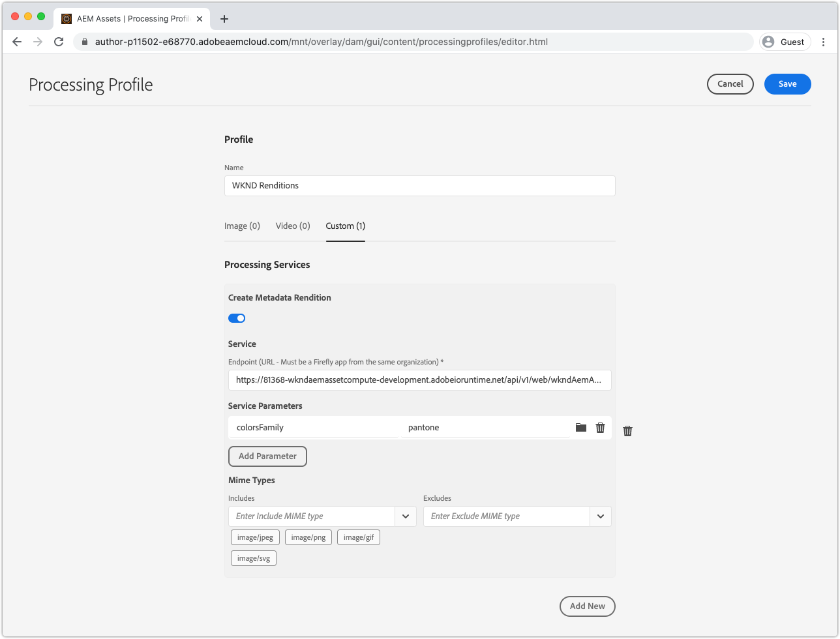Toggle Create Metadata Rendition switch off

click(237, 318)
